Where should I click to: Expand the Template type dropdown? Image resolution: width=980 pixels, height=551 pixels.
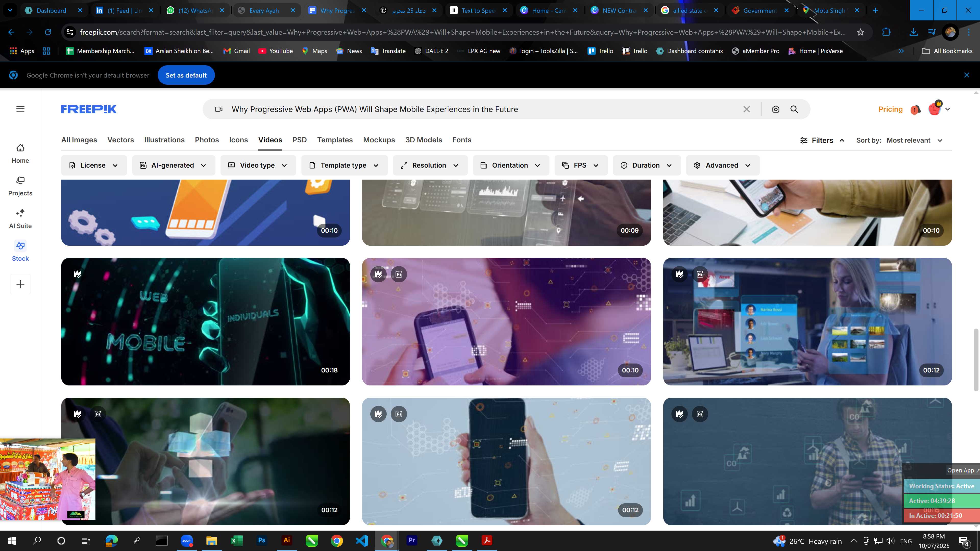[x=344, y=165]
